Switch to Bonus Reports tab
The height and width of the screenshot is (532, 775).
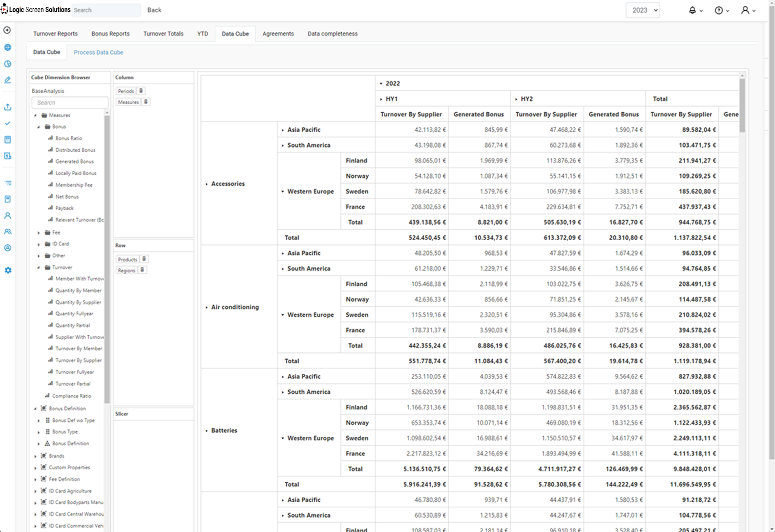(x=110, y=34)
